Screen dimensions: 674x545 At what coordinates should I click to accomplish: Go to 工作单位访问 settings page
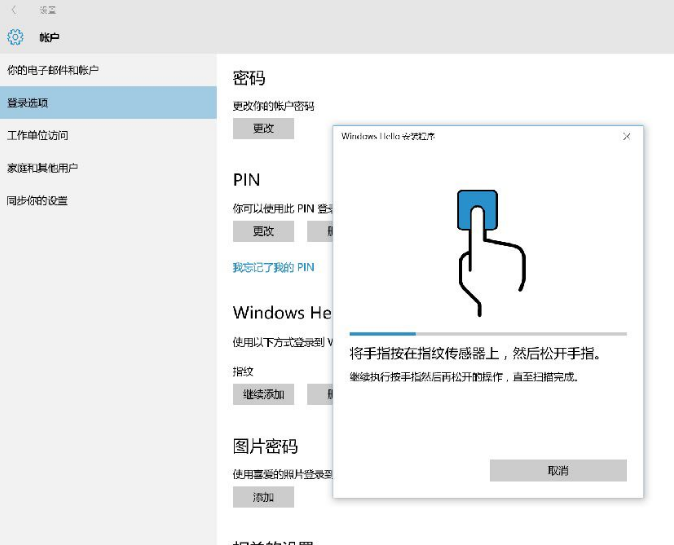(x=38, y=135)
